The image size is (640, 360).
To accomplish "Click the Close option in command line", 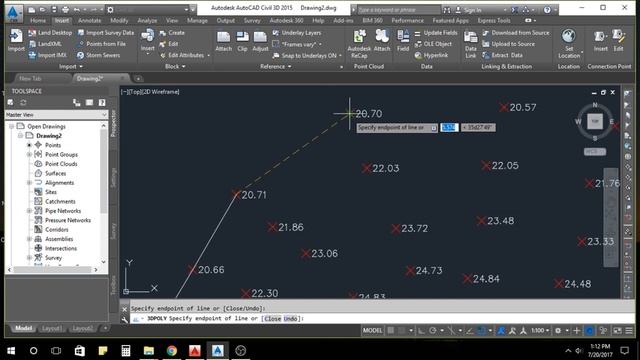I will tap(272, 318).
